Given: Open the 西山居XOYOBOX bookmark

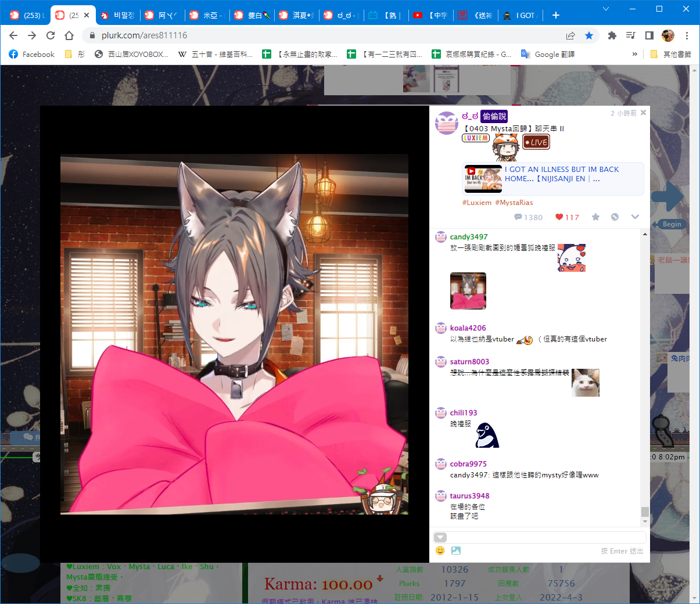Looking at the screenshot, I should point(131,54).
